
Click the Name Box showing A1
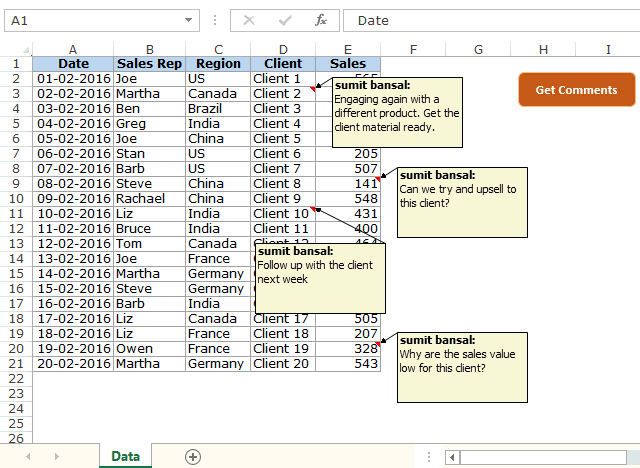point(94,20)
